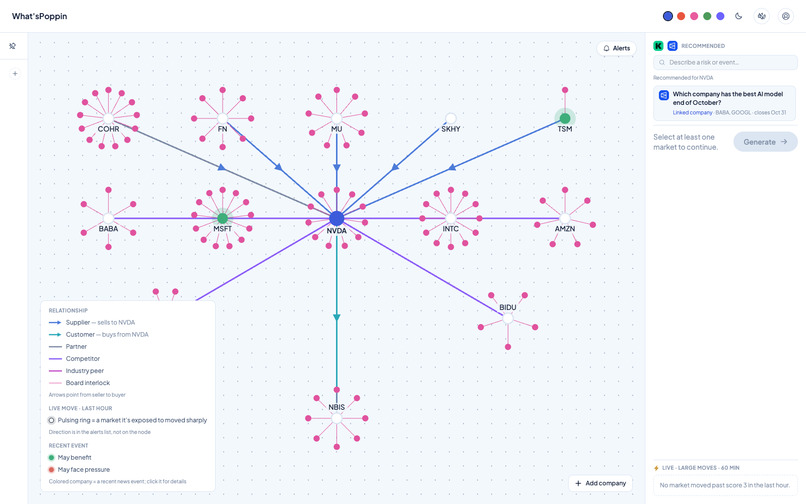Select the best AI model market card
The height and width of the screenshot is (504, 806).
click(725, 103)
